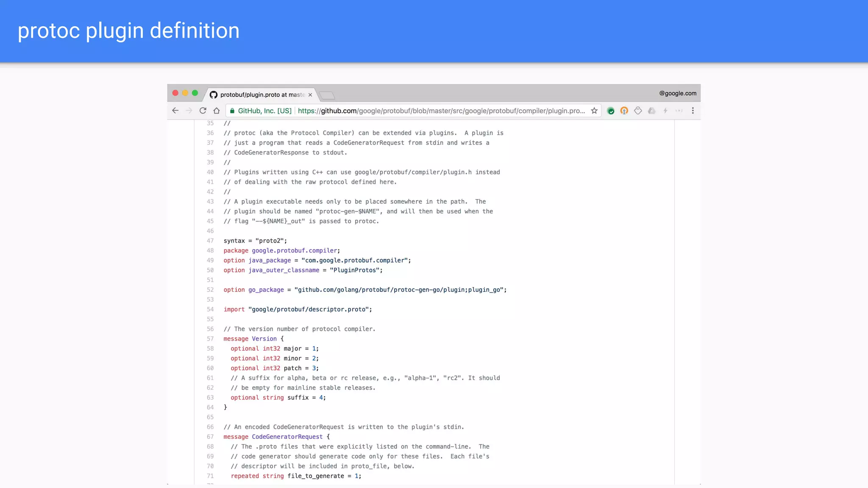
Task: Click the 'Plugins written using C++' comment line
Action: point(362,172)
